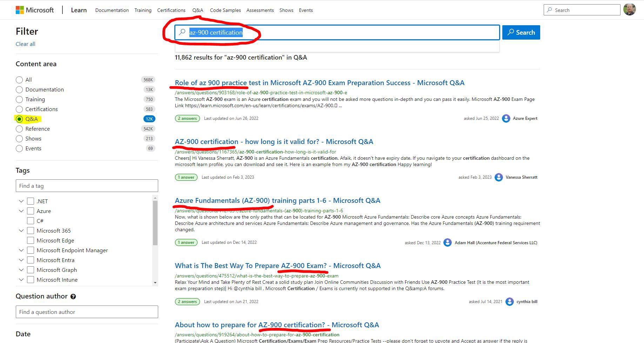Click the Find a question author input
The height and width of the screenshot is (343, 644).
(x=87, y=312)
